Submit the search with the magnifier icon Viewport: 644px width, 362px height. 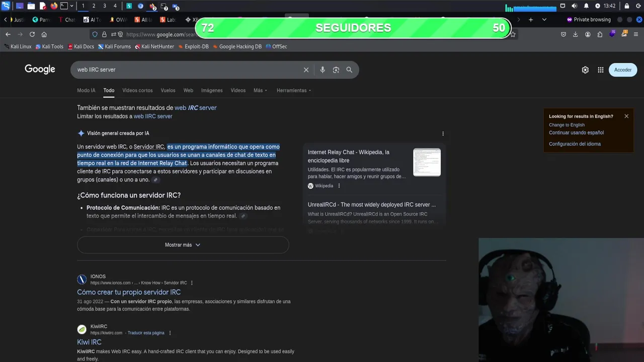349,70
